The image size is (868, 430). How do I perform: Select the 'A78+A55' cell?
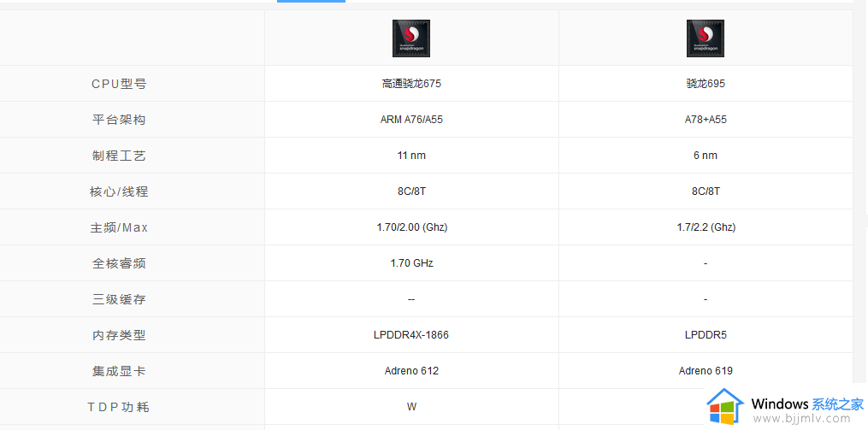(x=706, y=120)
